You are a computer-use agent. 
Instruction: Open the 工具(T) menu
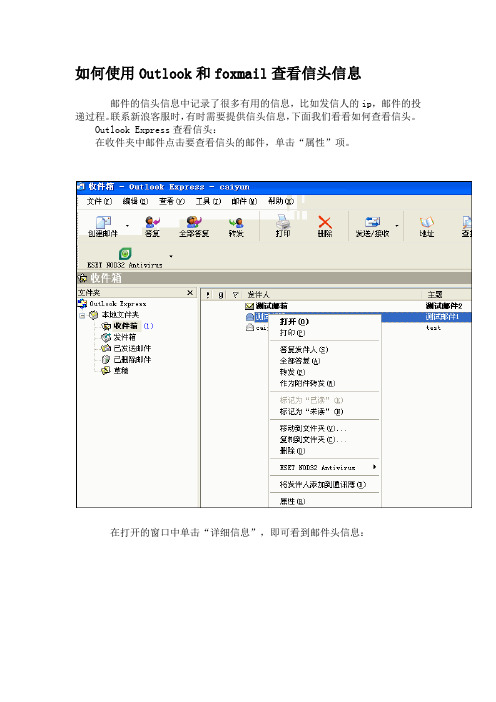pyautogui.click(x=208, y=201)
